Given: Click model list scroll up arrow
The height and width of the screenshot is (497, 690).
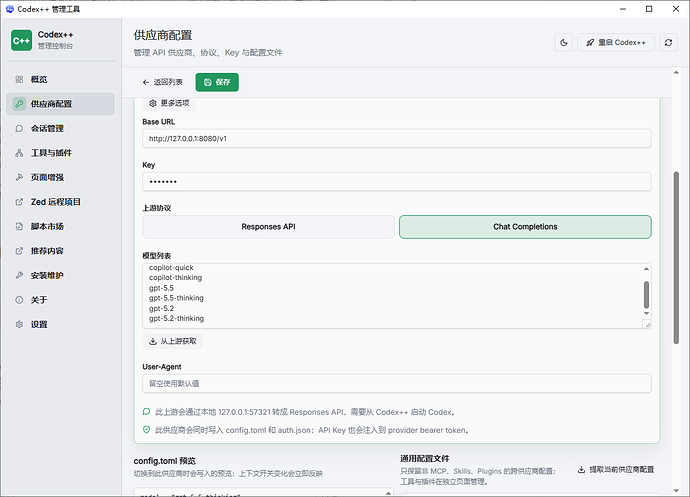Looking at the screenshot, I should pos(646,269).
